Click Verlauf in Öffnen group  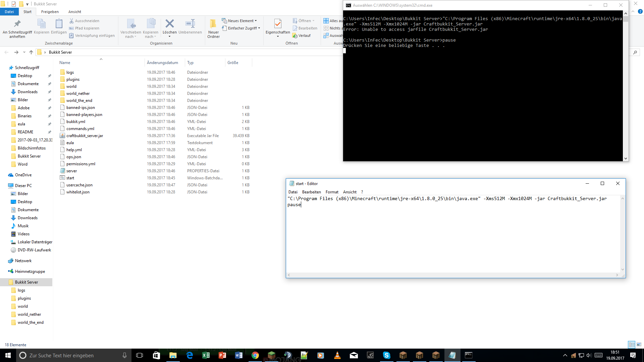pos(302,36)
